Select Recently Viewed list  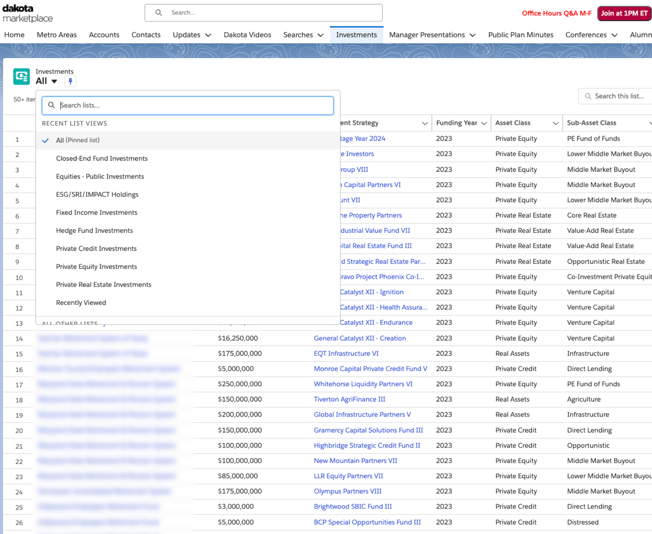click(x=81, y=302)
